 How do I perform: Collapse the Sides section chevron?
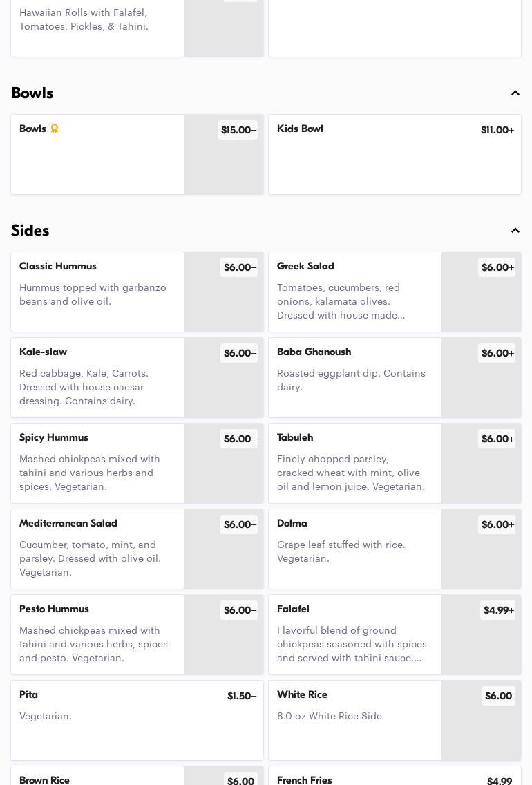(x=515, y=231)
